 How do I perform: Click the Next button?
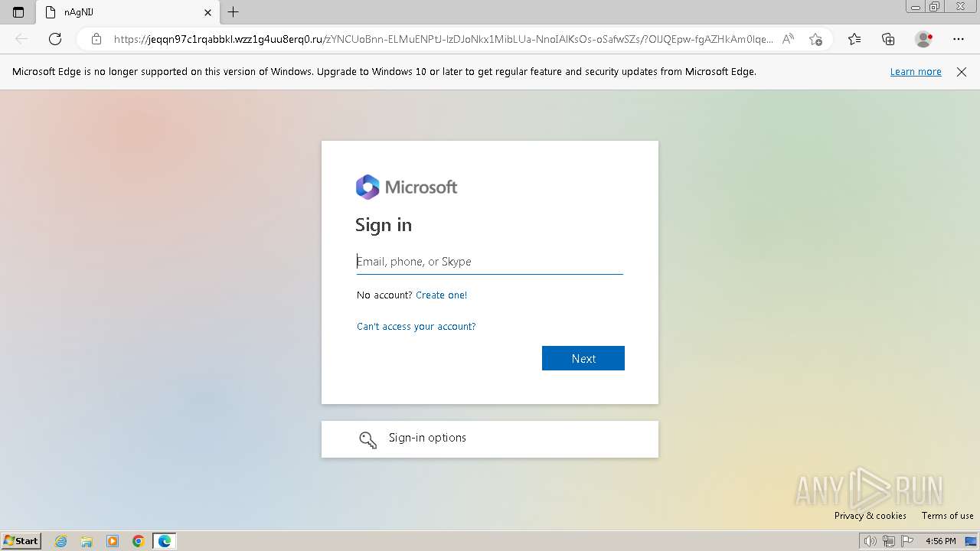583,358
